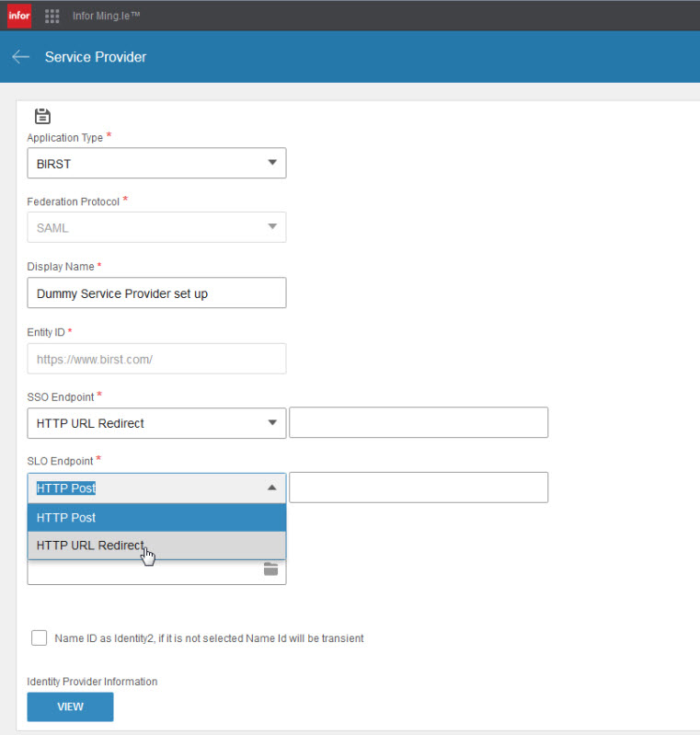This screenshot has height=735, width=700.
Task: Open the Application Type BIRST dropdown
Action: pyautogui.click(x=156, y=163)
